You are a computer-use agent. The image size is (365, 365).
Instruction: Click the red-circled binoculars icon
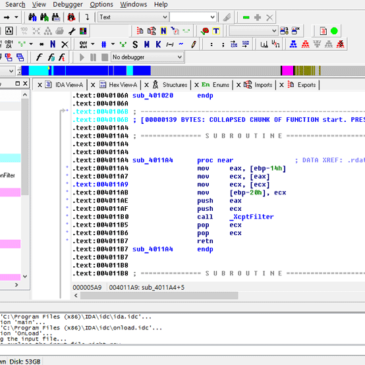coord(71,17)
